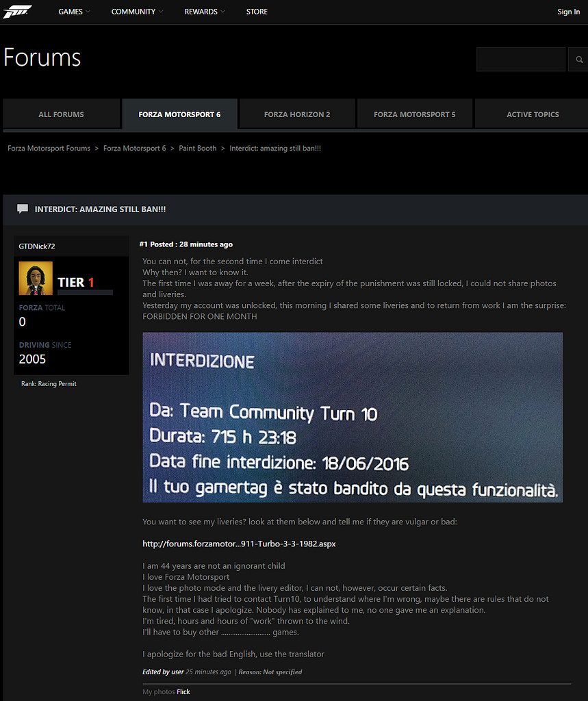Expand the Rewards dropdown menu
This screenshot has width=588, height=701.
click(x=205, y=12)
